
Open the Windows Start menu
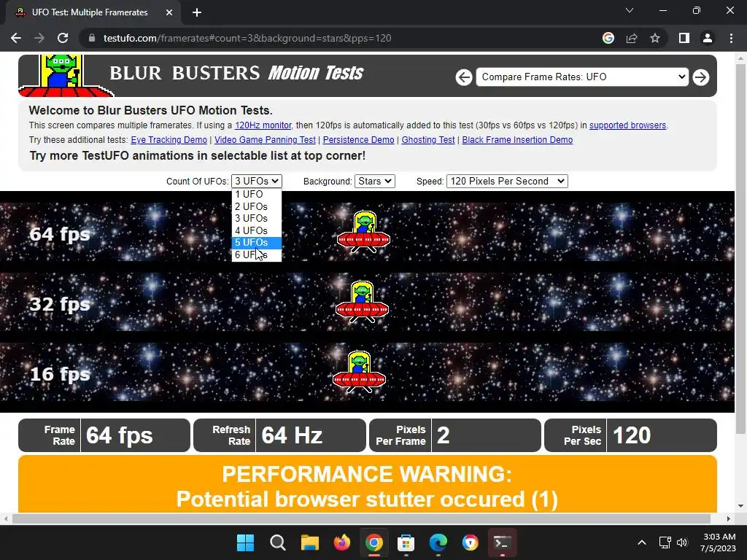tap(245, 542)
